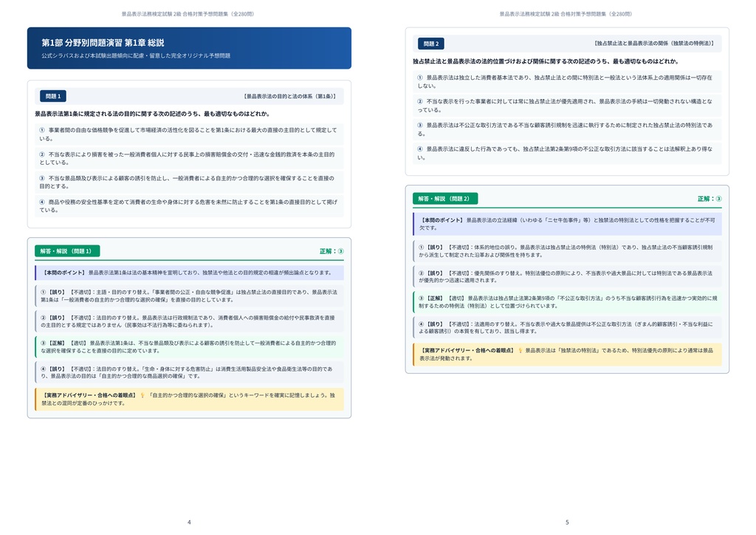This screenshot has width=756, height=535.
Task: Click question 1 stem 景品表示法第1条に規定される法の目的
Action: pos(152,114)
